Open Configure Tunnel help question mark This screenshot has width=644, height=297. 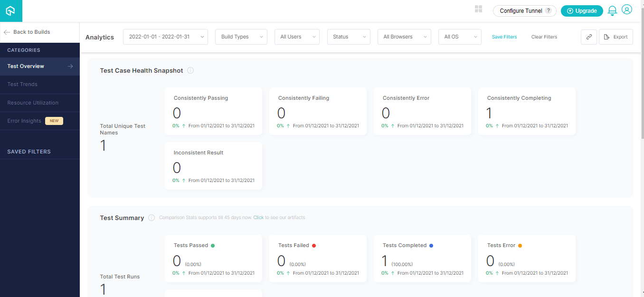(549, 10)
